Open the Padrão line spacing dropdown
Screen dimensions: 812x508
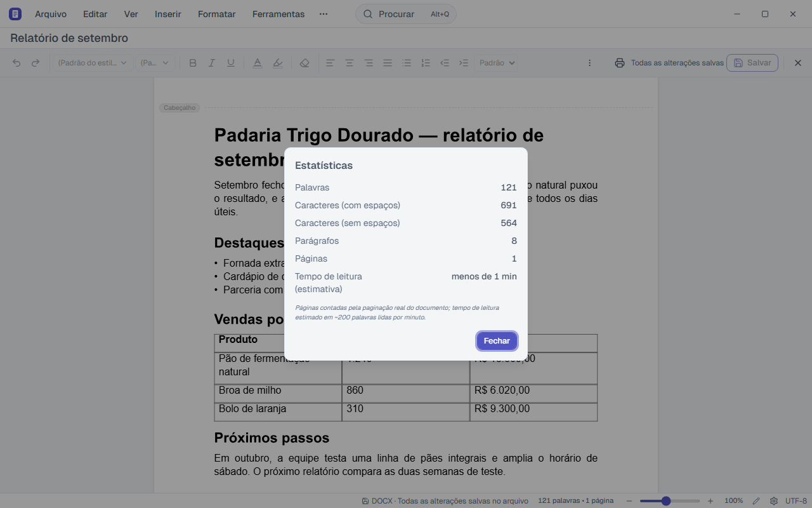tap(497, 63)
